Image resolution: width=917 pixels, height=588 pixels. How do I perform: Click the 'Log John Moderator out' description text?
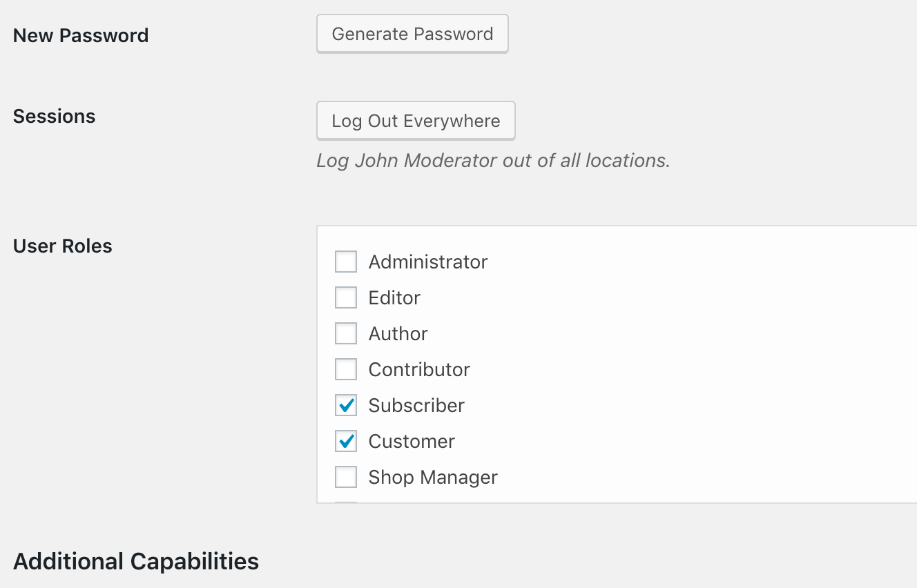[493, 160]
